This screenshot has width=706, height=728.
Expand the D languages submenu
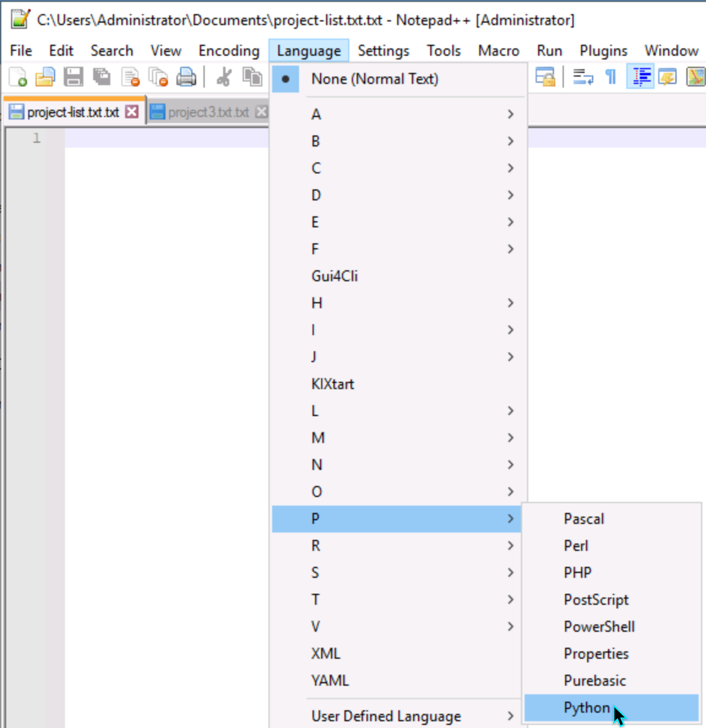tap(398, 194)
